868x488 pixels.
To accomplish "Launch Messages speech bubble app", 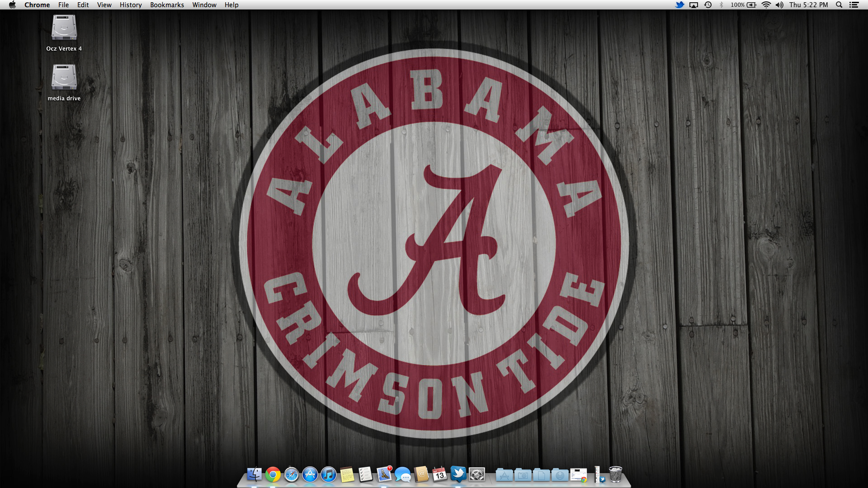I will point(403,474).
